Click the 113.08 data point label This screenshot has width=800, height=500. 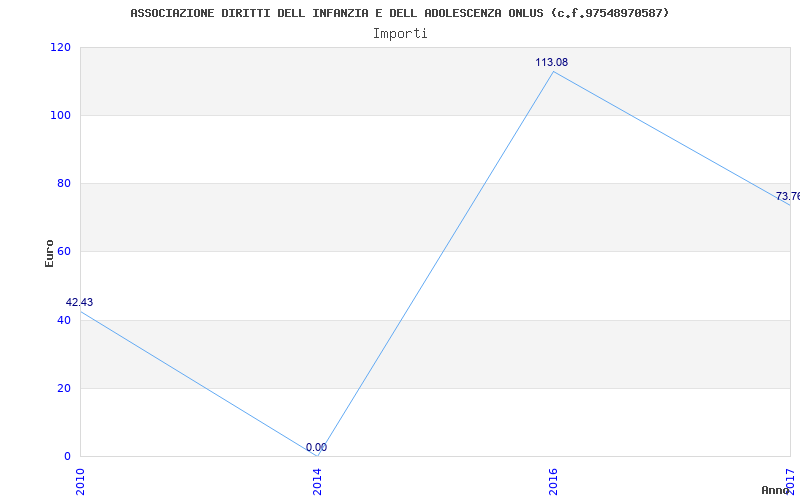click(552, 62)
